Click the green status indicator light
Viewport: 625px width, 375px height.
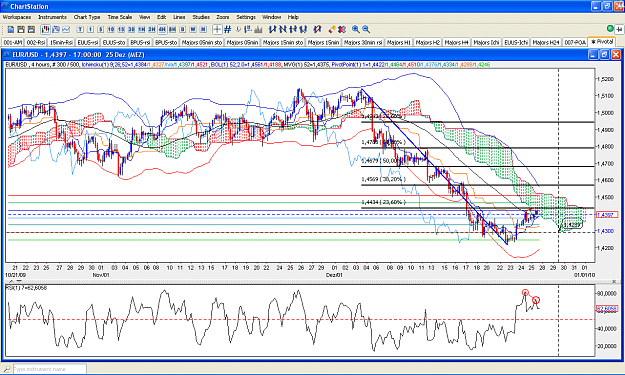[x=610, y=29]
